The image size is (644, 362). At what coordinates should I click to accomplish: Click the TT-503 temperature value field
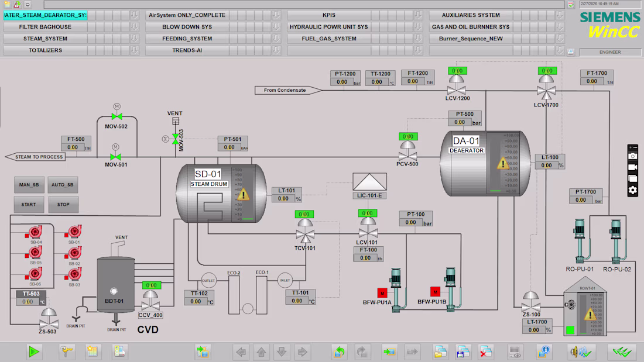click(28, 302)
